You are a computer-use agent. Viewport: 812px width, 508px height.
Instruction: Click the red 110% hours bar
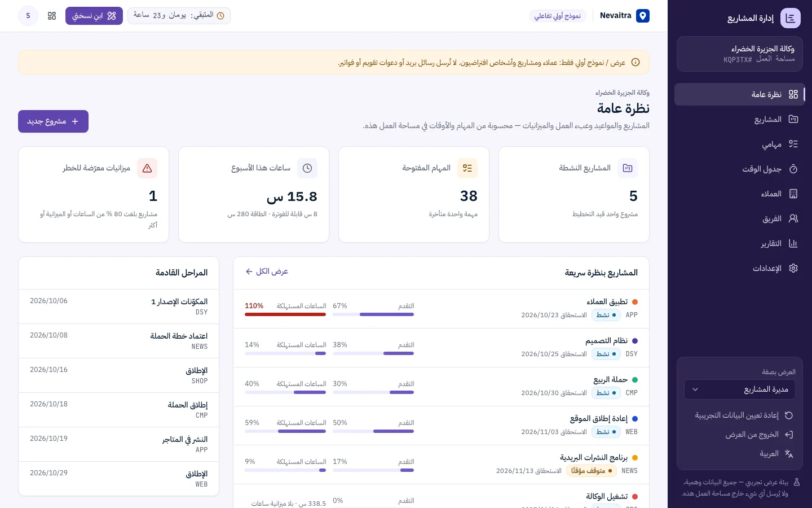(285, 314)
